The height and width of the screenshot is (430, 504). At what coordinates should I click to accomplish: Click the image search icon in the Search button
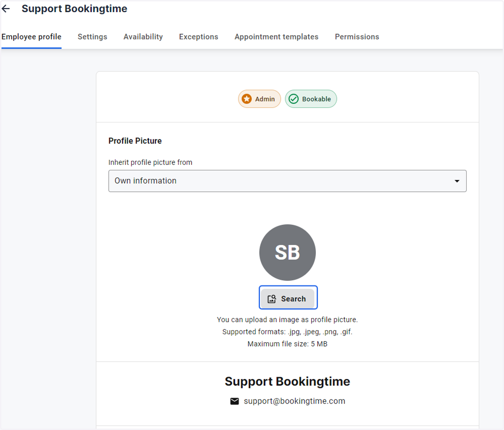pos(272,299)
